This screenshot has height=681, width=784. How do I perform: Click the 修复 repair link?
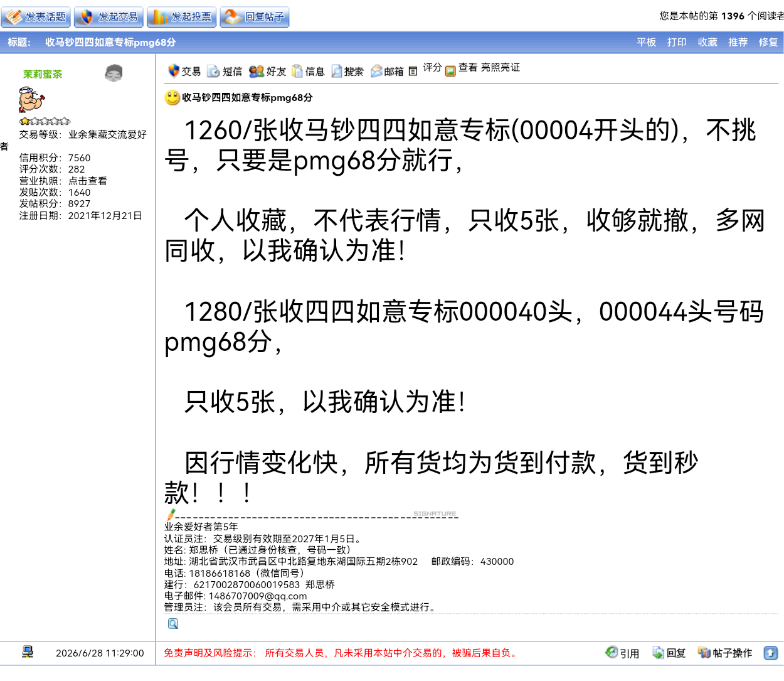pos(768,42)
